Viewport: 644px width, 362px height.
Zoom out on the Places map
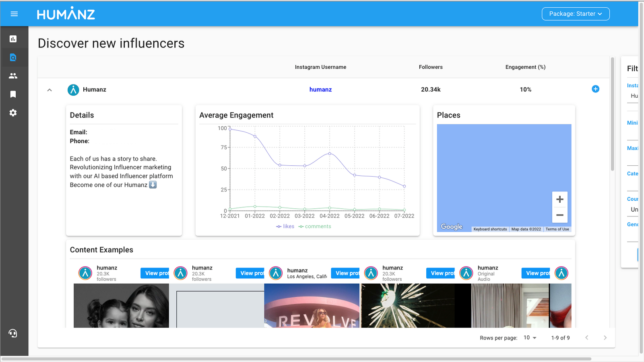(560, 215)
